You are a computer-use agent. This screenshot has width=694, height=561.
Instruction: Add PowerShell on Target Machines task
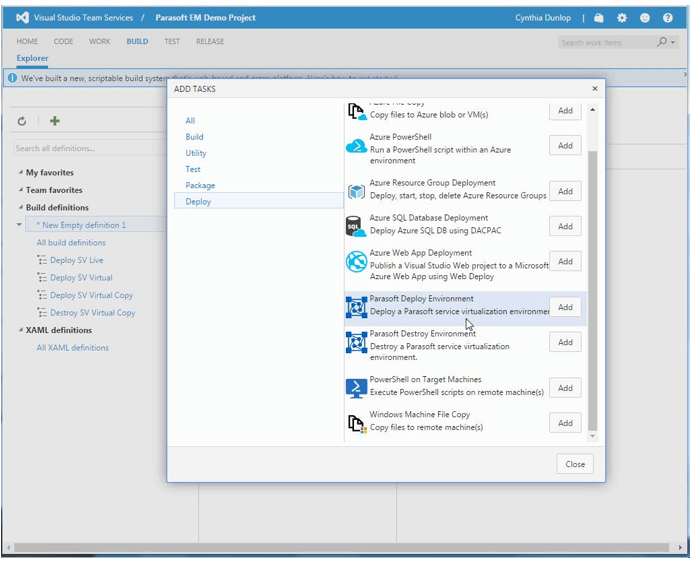565,388
